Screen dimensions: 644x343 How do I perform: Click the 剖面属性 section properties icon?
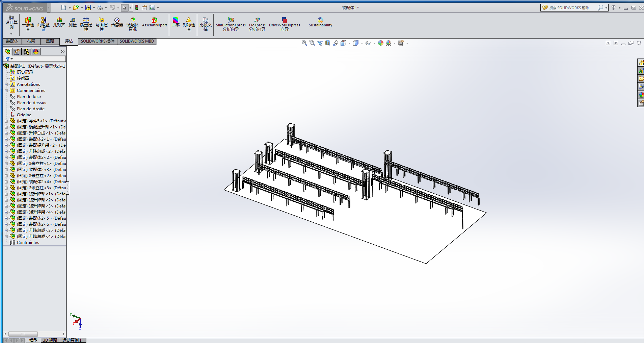101,24
